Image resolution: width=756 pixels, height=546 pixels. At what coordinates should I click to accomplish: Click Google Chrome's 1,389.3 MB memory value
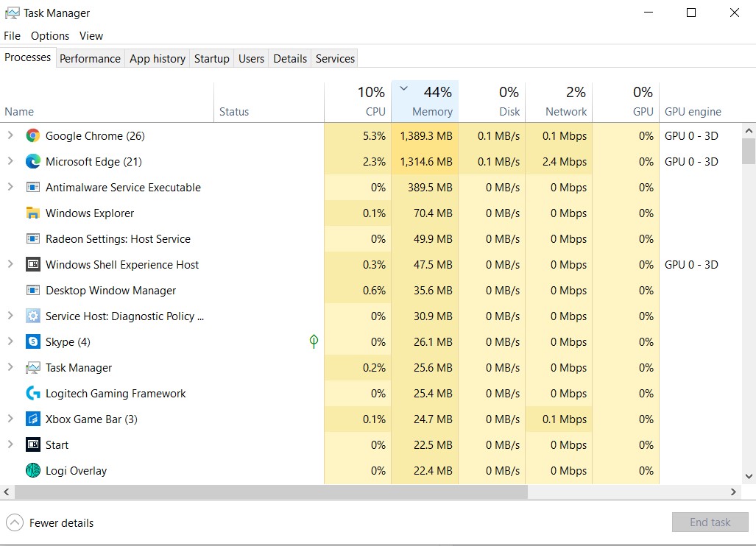426,136
